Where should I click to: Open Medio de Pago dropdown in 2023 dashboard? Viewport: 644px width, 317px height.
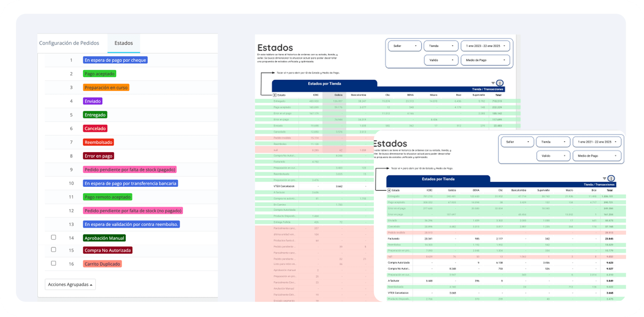(x=485, y=60)
